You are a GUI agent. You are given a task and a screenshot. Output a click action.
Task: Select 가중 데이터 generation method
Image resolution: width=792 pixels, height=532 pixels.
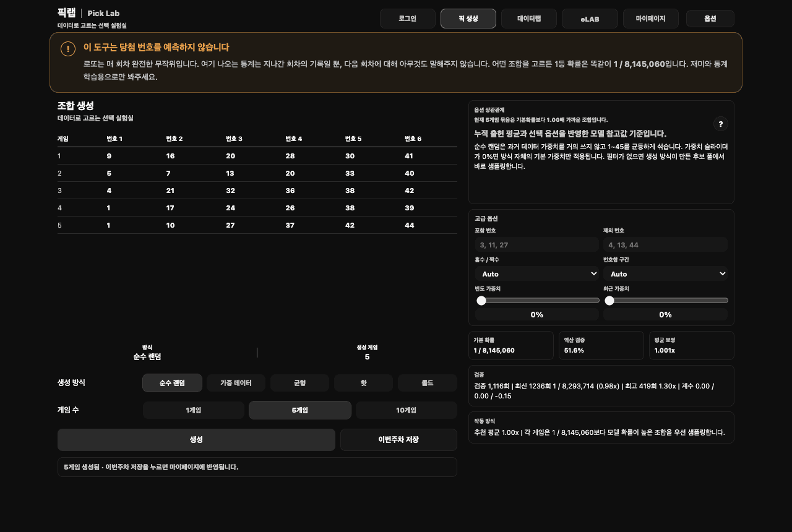click(236, 383)
